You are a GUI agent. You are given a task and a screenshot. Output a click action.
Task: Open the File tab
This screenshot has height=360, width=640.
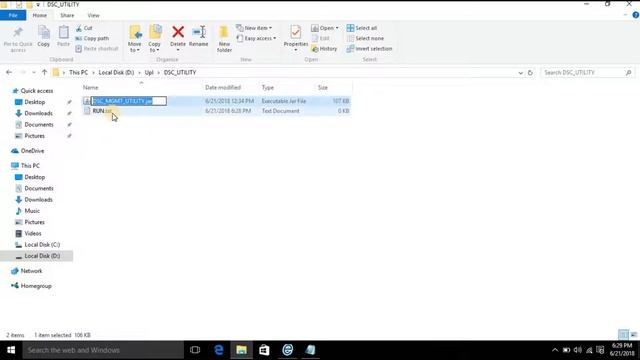point(13,16)
